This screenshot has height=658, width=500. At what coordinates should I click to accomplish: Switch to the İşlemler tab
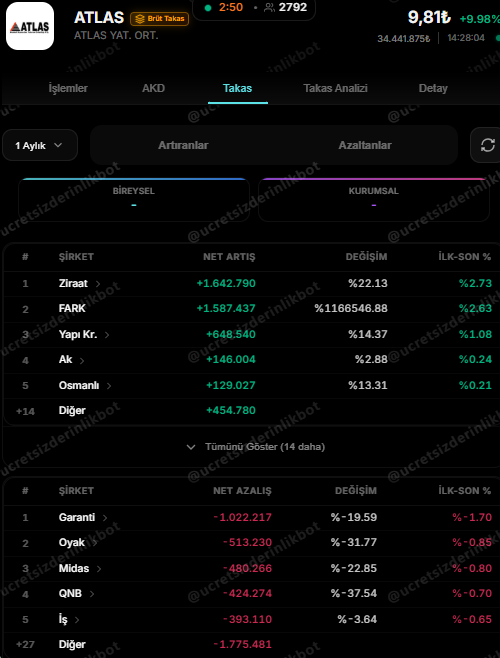[x=68, y=88]
